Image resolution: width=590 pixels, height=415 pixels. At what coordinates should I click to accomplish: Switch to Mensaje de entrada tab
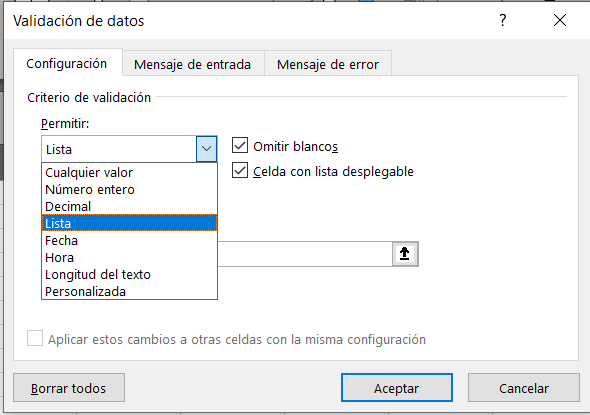[x=193, y=64]
